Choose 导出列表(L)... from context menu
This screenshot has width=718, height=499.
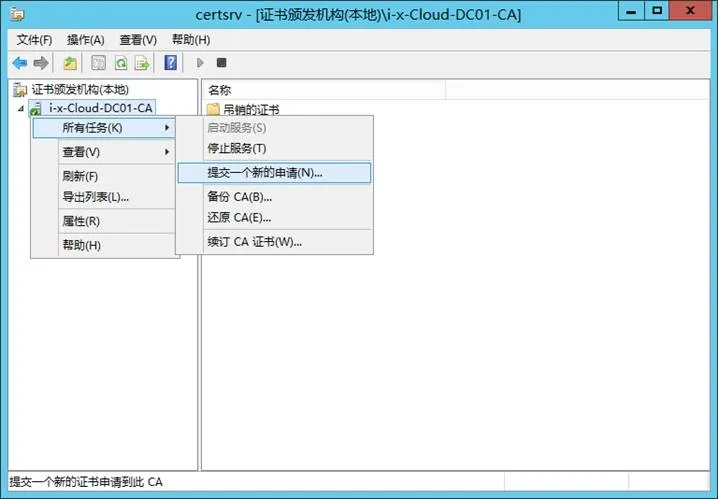click(104, 197)
